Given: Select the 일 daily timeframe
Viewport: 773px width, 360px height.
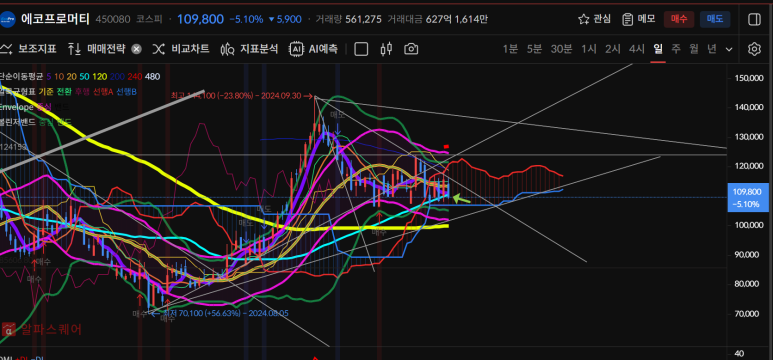Looking at the screenshot, I should [x=658, y=49].
